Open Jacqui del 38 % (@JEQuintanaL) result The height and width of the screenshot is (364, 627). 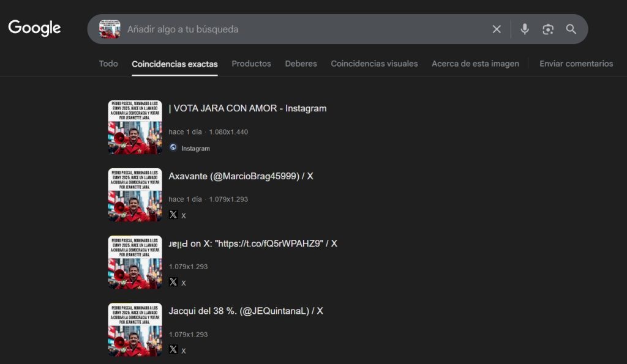[246, 311]
